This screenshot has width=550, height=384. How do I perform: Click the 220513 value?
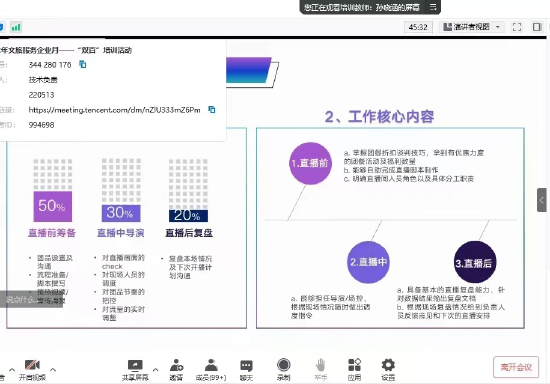click(41, 95)
